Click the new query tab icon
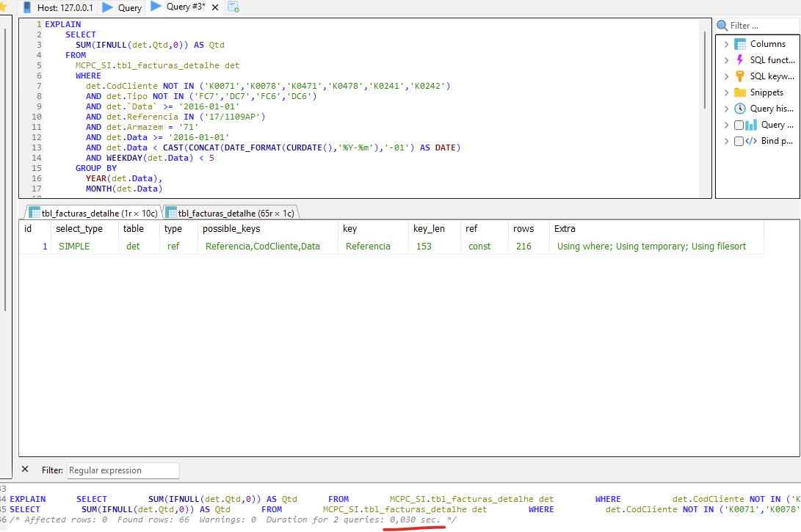 click(x=233, y=7)
